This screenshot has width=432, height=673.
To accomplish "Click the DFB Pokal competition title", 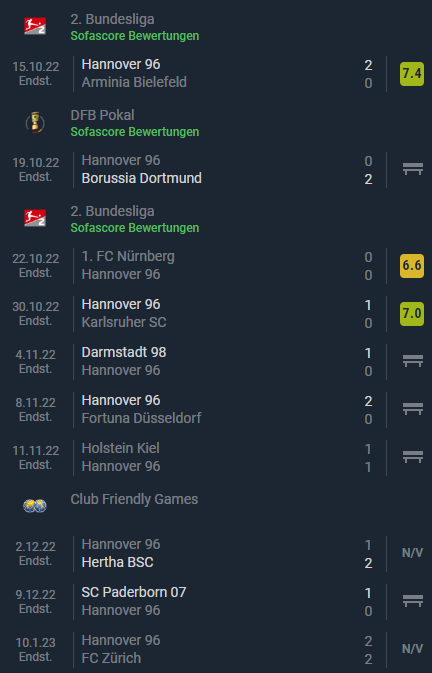I will 103,115.
